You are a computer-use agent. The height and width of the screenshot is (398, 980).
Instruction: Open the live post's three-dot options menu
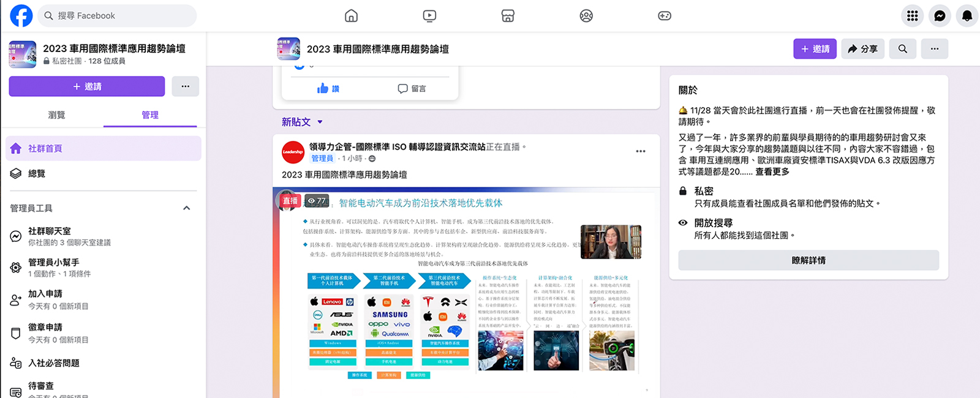coord(640,151)
